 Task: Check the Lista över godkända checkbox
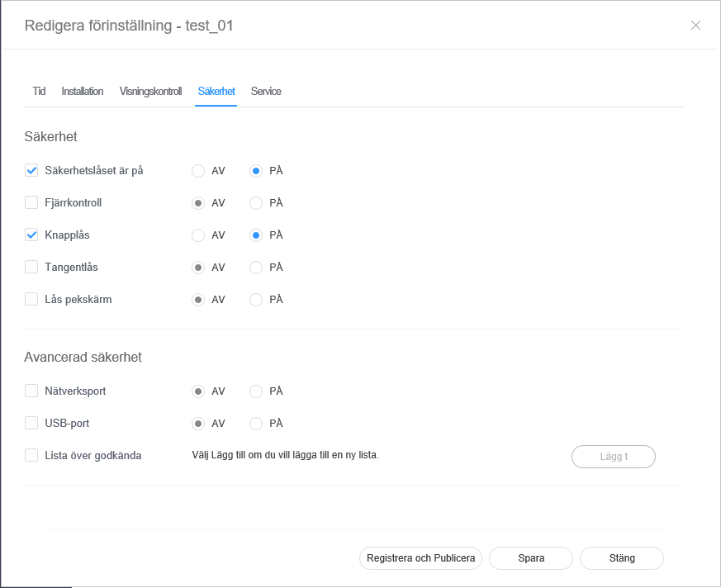32,456
